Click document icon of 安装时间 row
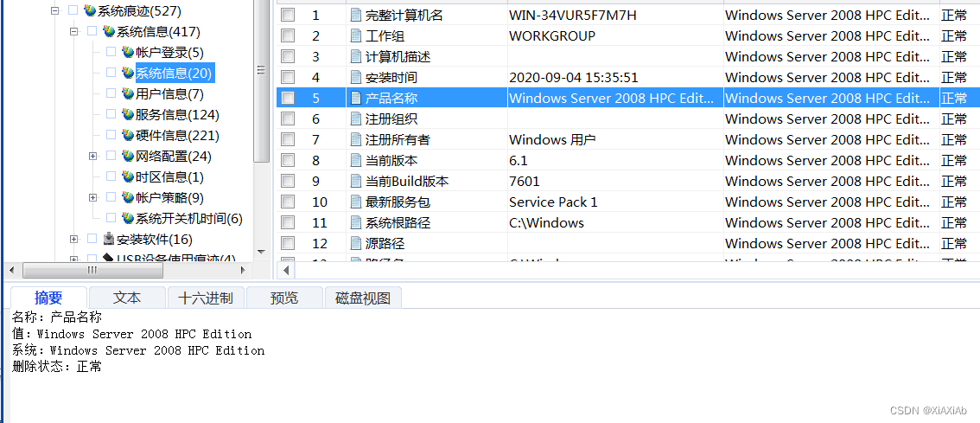The height and width of the screenshot is (423, 980). pyautogui.click(x=356, y=78)
